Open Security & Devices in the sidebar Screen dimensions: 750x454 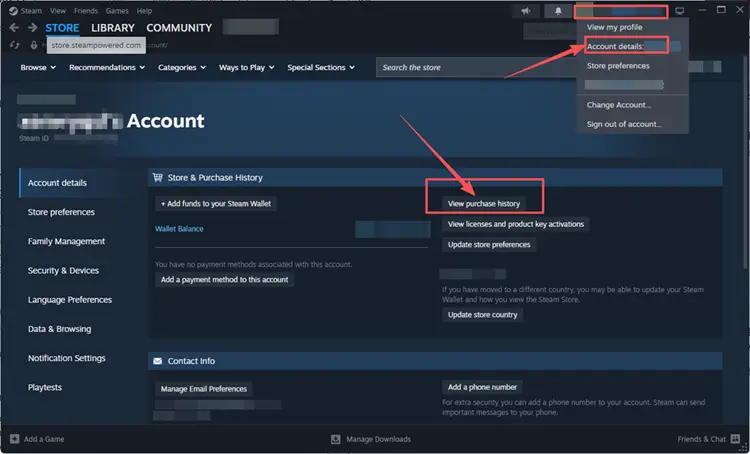coord(63,270)
